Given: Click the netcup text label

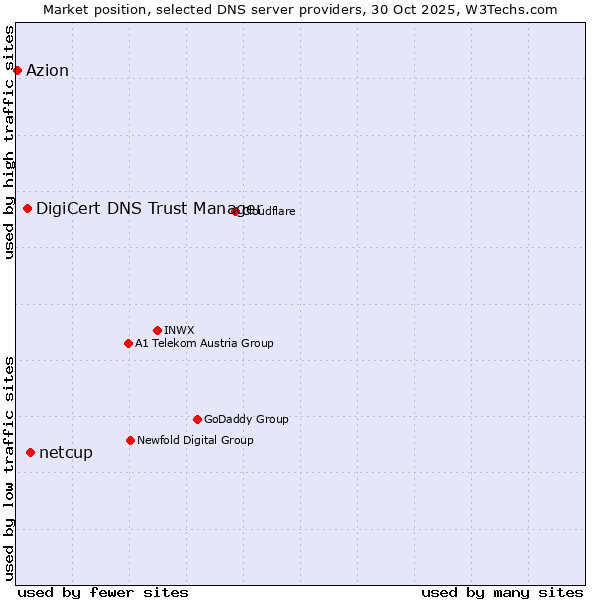Looking at the screenshot, I should click(66, 453).
